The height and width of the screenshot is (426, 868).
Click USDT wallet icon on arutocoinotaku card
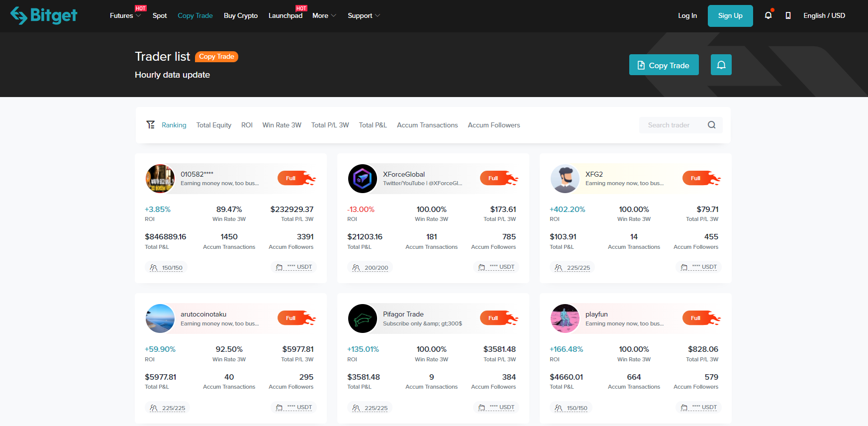coord(280,408)
